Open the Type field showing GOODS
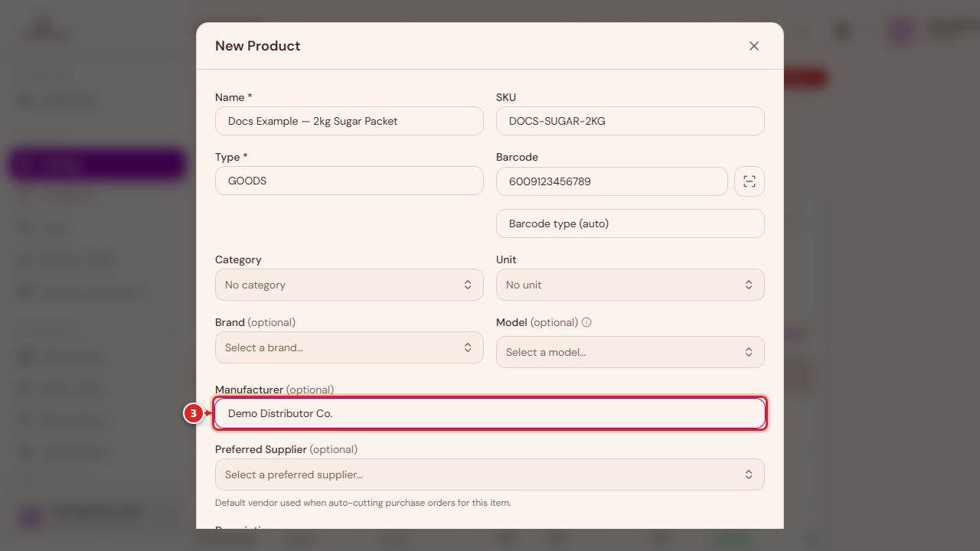Image resolution: width=980 pixels, height=551 pixels. point(349,181)
